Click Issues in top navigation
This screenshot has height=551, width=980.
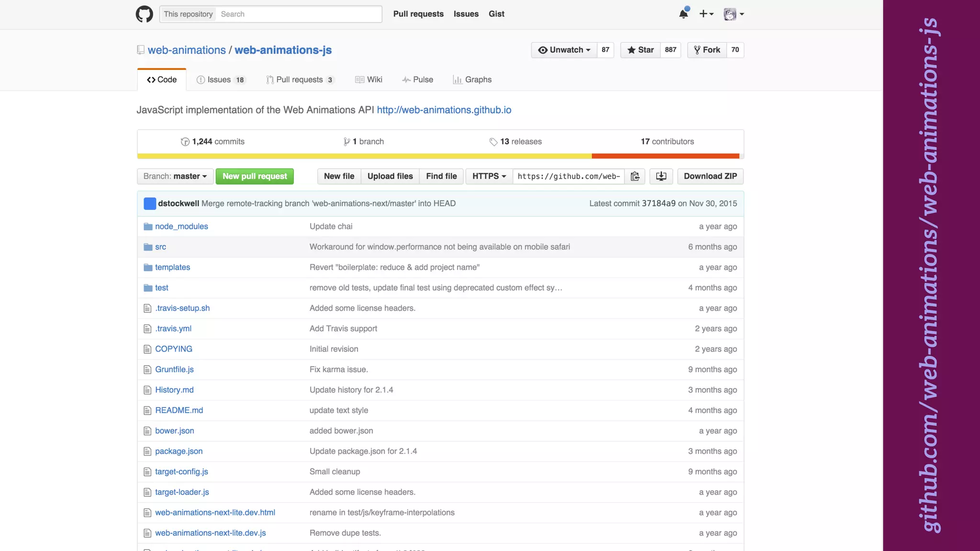click(466, 14)
